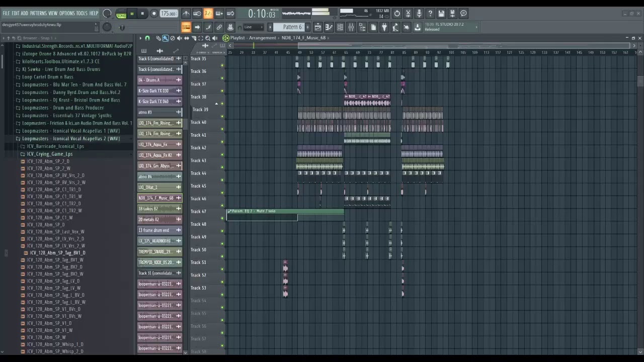
Task: Click the horizontal slider beside master pitch knob
Action: [122, 28]
